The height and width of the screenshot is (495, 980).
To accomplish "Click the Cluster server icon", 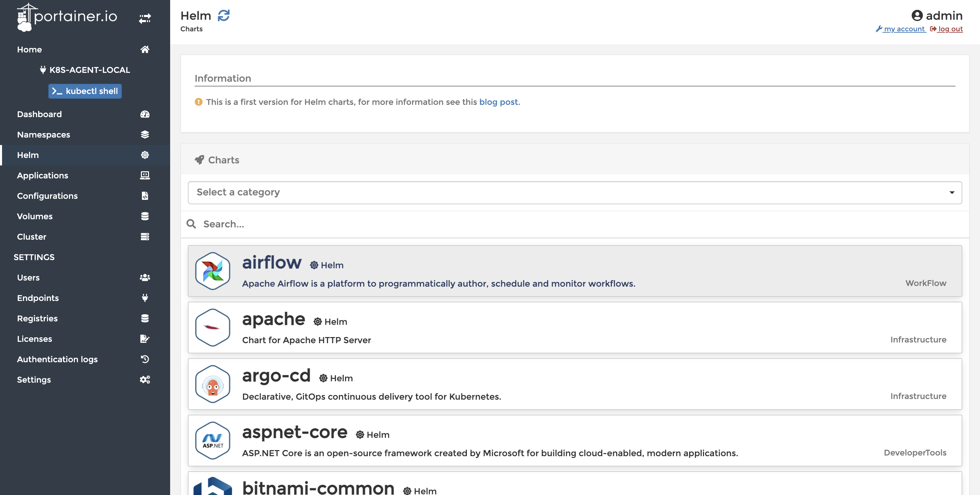I will point(145,237).
